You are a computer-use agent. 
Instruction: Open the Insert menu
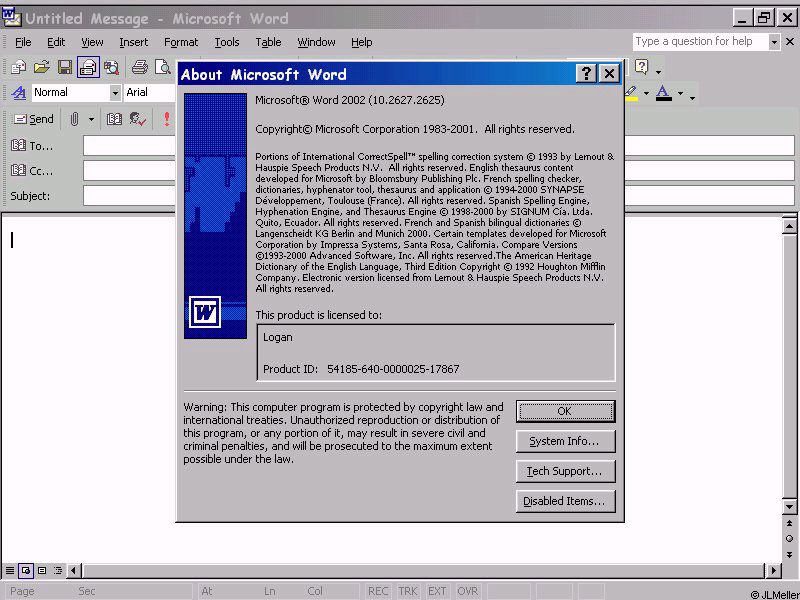[x=134, y=42]
